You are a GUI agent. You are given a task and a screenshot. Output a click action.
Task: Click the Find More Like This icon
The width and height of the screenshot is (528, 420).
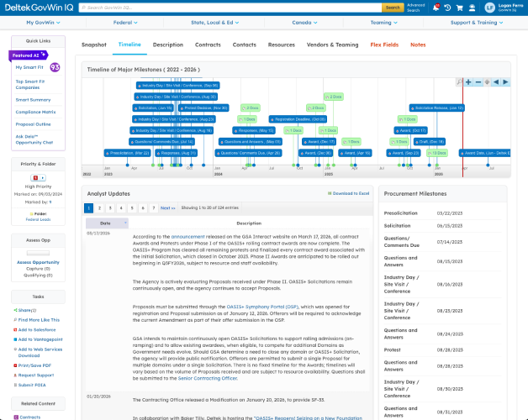click(x=15, y=320)
